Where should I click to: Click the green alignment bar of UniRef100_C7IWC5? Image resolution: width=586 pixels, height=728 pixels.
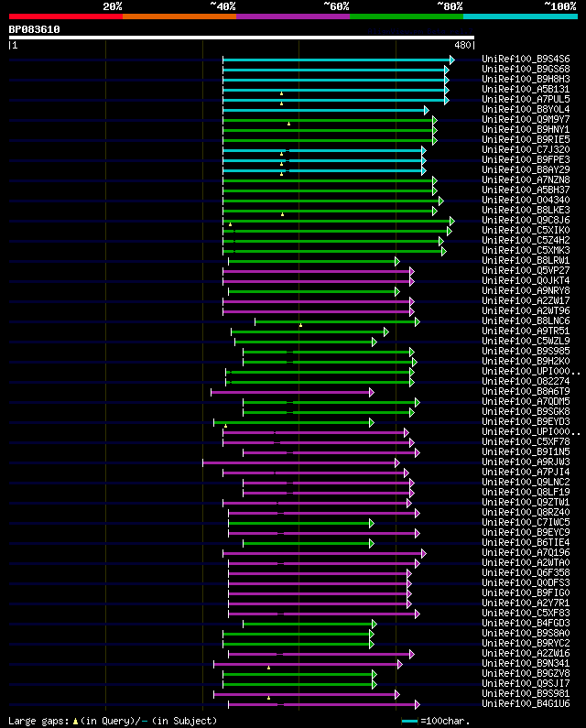point(301,523)
